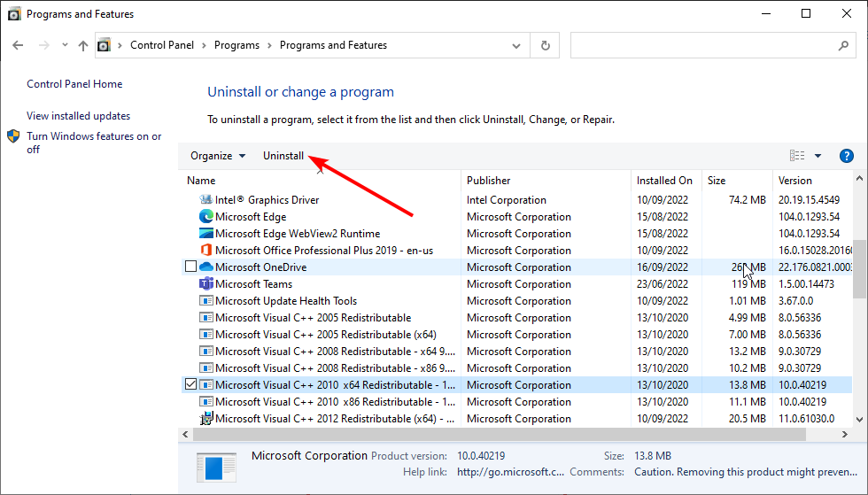
Task: Select Intel Graphics Driver program name
Action: click(267, 200)
